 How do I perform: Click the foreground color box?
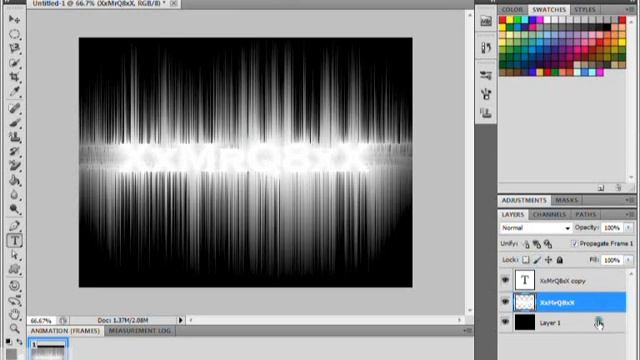click(11, 353)
